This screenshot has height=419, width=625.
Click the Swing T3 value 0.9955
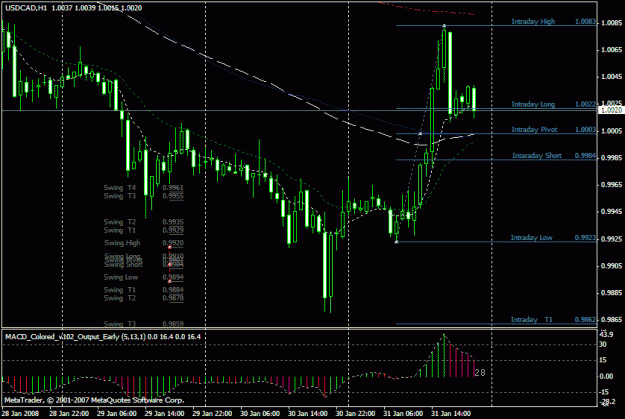coord(173,196)
